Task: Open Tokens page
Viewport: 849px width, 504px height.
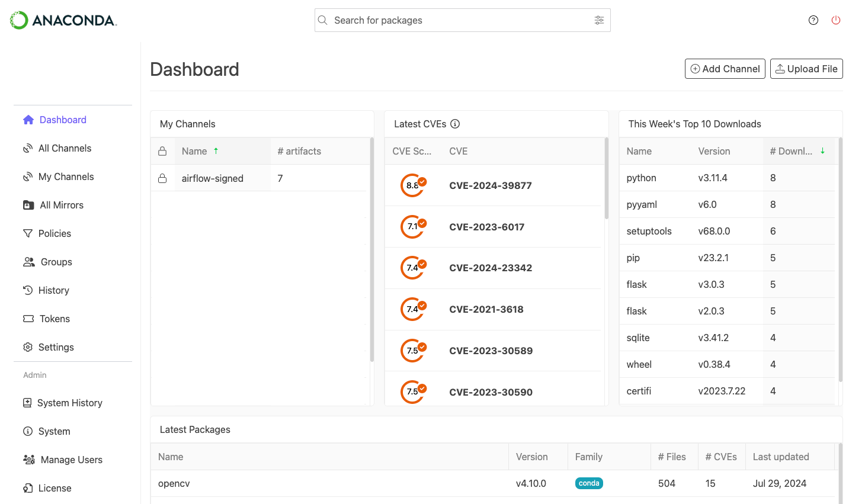Action: pyautogui.click(x=46, y=319)
